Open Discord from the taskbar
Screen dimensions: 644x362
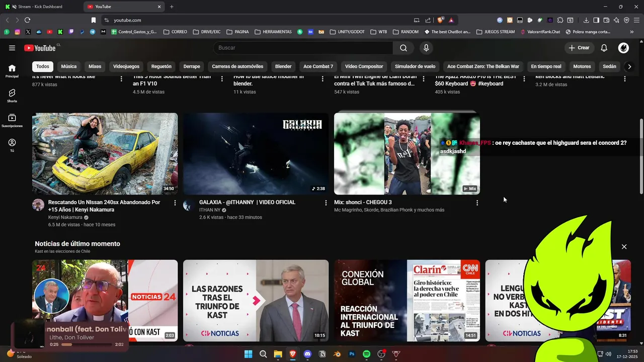click(307, 354)
